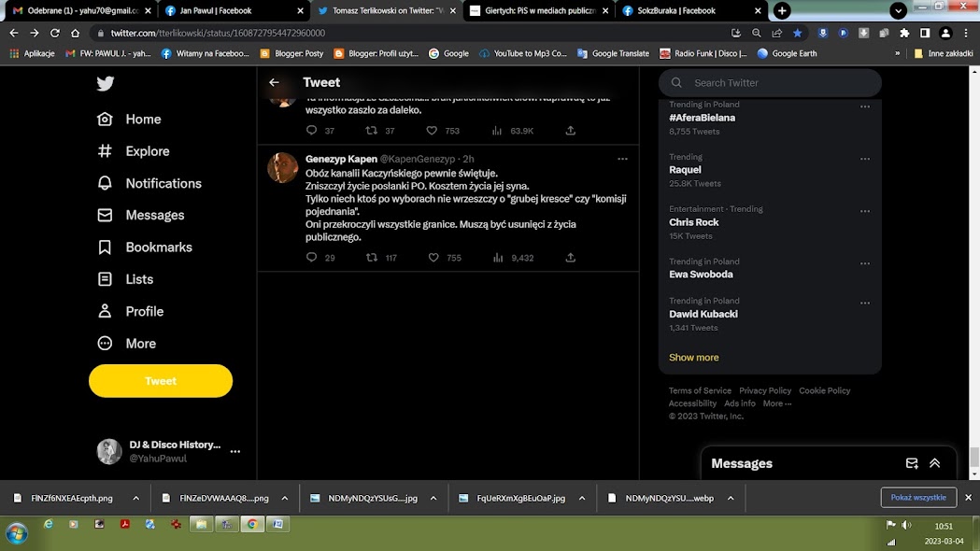The image size is (980, 551).
Task: Open the Google Earth bookmark
Action: pos(787,54)
